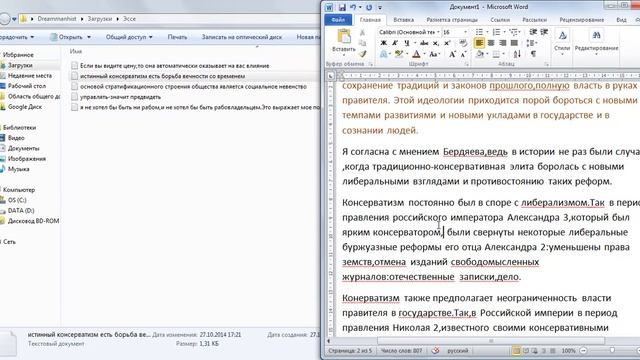Click the Numbering list icon
This screenshot has width=640, height=360.
tap(496, 32)
